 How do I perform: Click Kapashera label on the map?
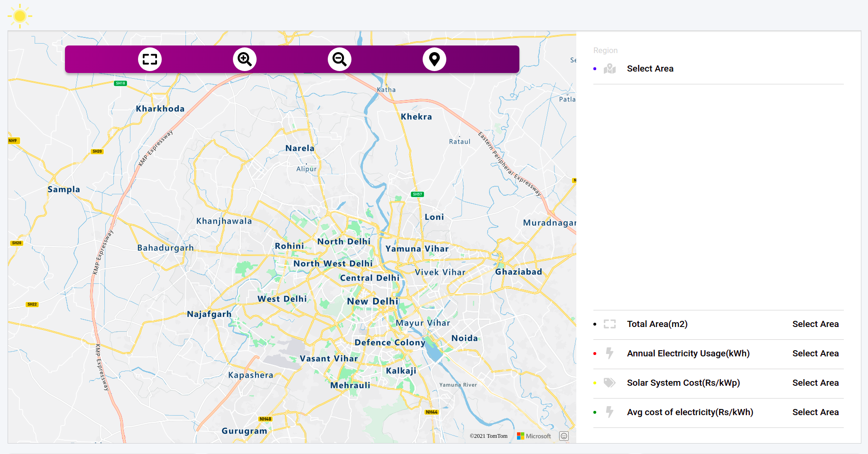coord(250,375)
